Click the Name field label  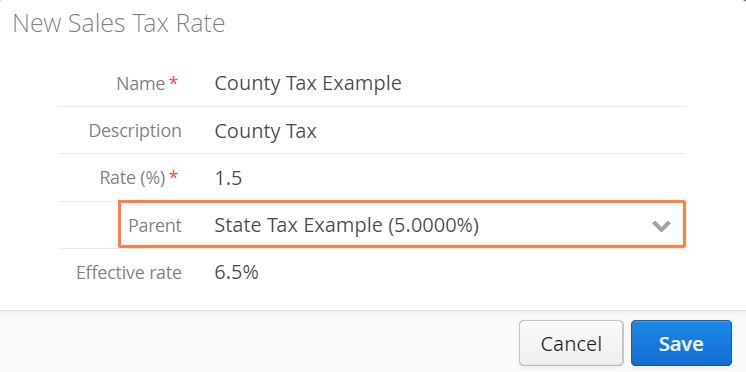pos(141,84)
